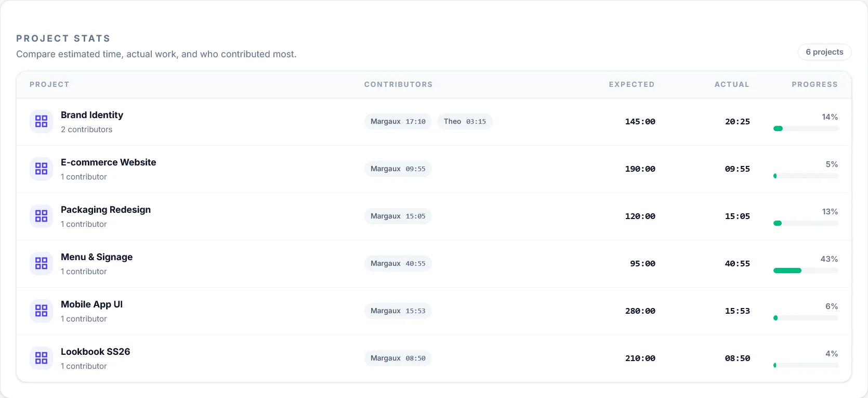Sort by the Project column header

[x=49, y=84]
